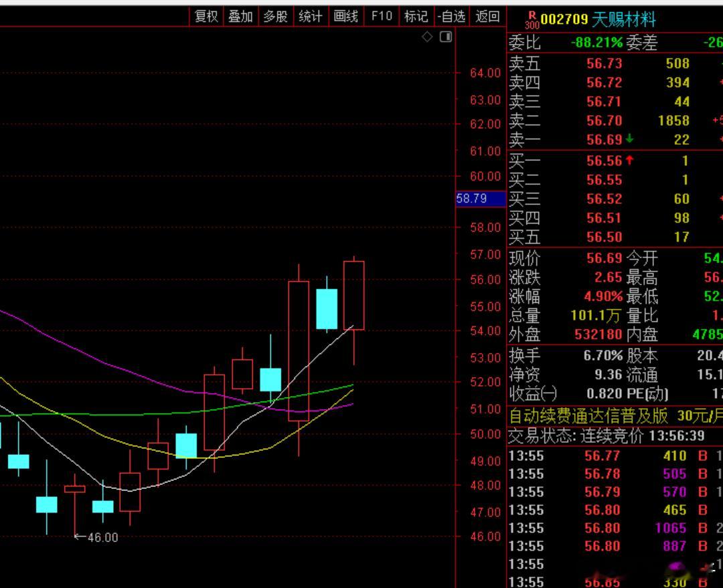Select 买一 price 56.56
Image resolution: width=723 pixels, height=588 pixels.
(604, 161)
